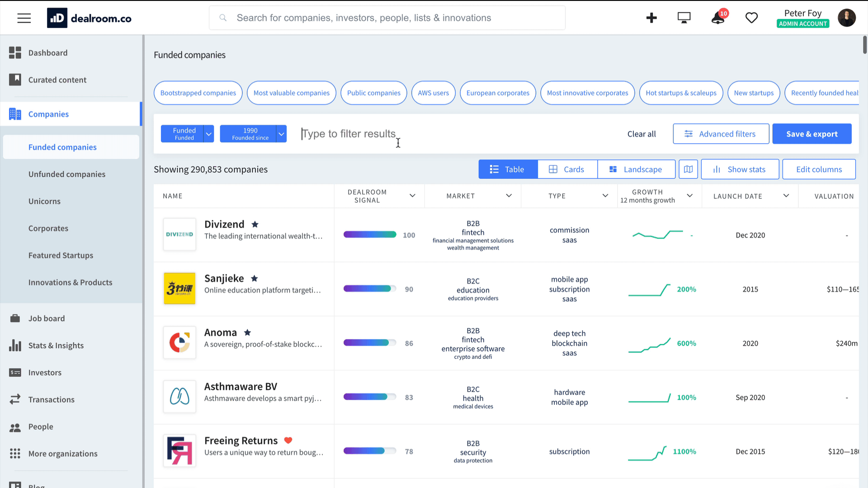The width and height of the screenshot is (868, 488).
Task: Click the plus add icon
Action: pyautogui.click(x=651, y=18)
